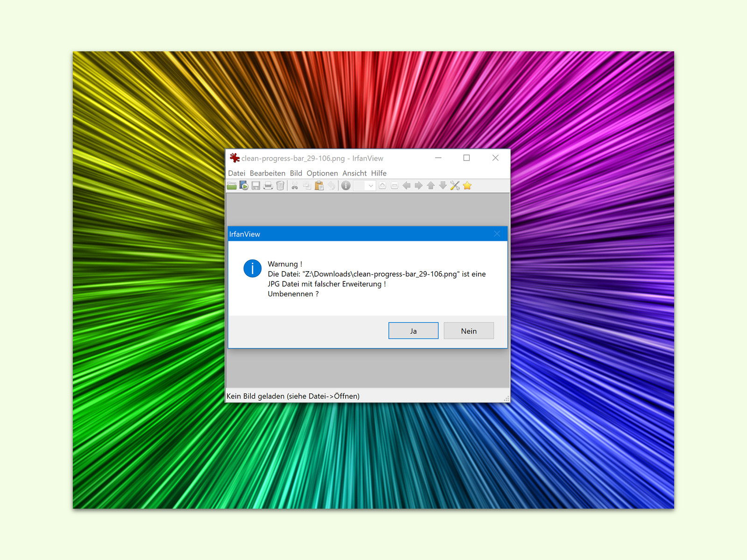
Task: Click the Print icon in toolbar
Action: (x=268, y=186)
